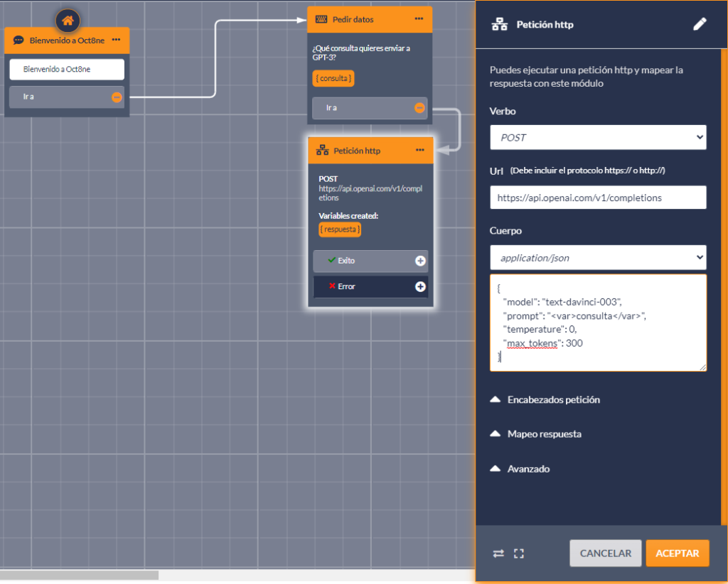The image size is (728, 584).
Task: Remove connection on welcome node's Ir a
Action: [117, 97]
